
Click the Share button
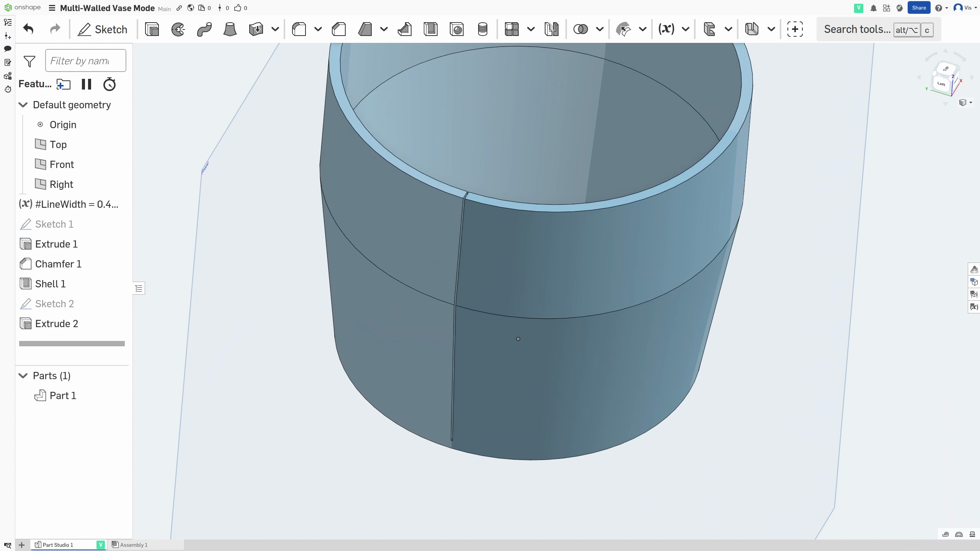919,8
